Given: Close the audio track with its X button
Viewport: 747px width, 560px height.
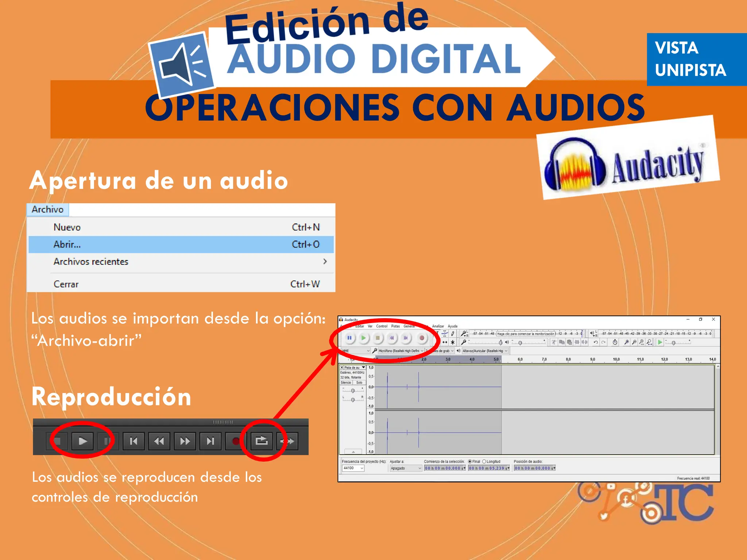Looking at the screenshot, I should pyautogui.click(x=342, y=367).
